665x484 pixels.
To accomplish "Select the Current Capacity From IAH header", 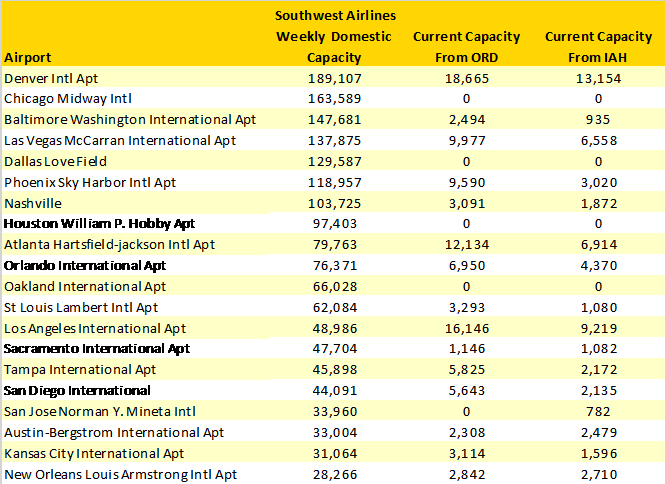I will pos(598,47).
